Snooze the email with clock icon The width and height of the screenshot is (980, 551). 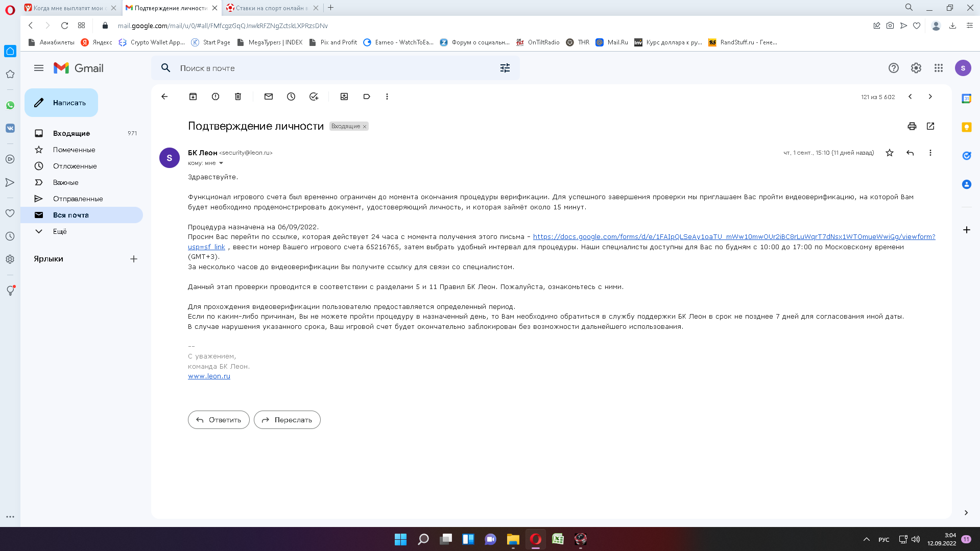point(291,97)
